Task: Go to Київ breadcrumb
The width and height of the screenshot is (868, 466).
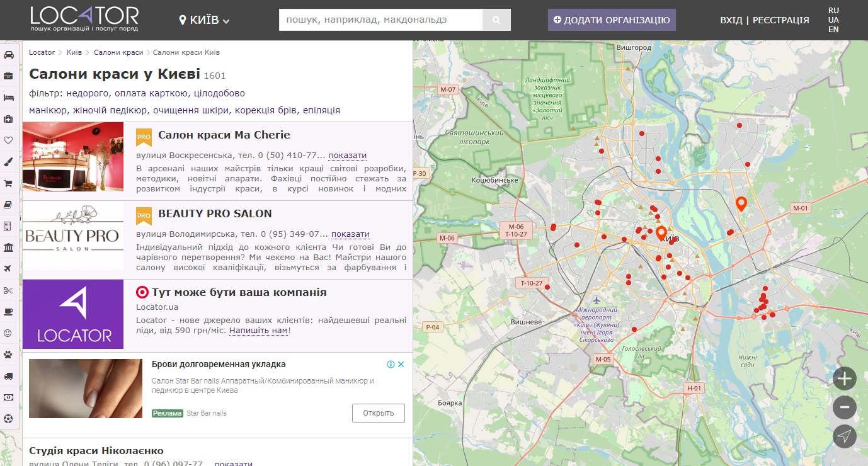Action: (74, 52)
